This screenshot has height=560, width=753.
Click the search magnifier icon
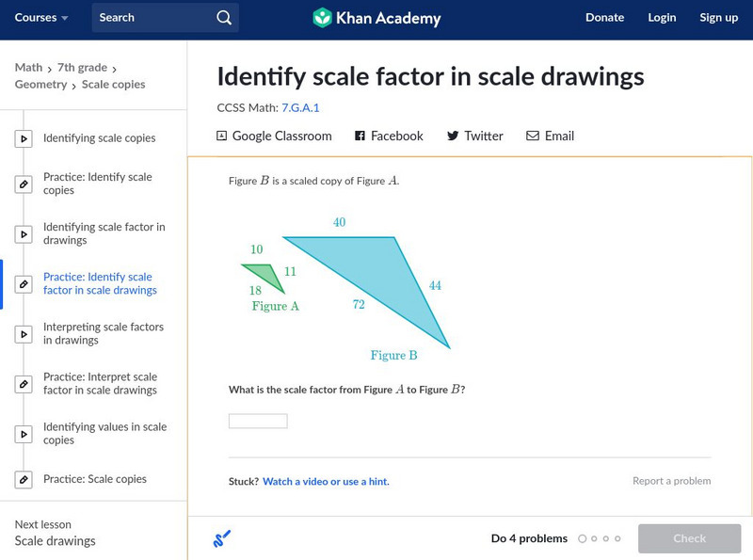(x=223, y=18)
